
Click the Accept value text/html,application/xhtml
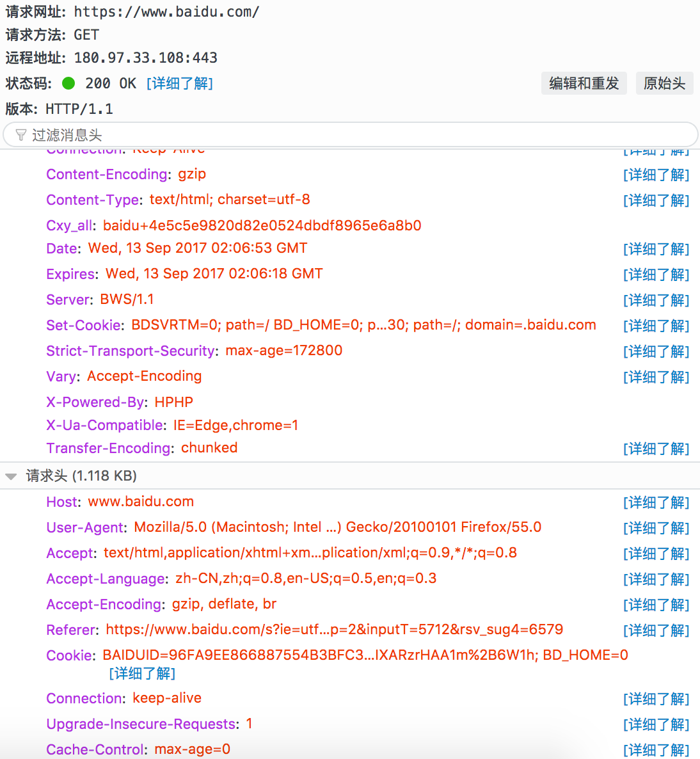pyautogui.click(x=310, y=553)
